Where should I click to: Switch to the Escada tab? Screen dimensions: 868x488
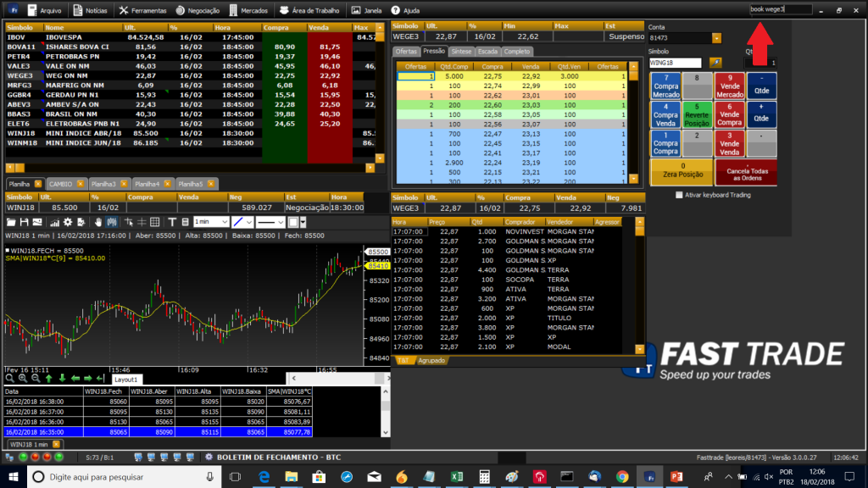pos(487,52)
